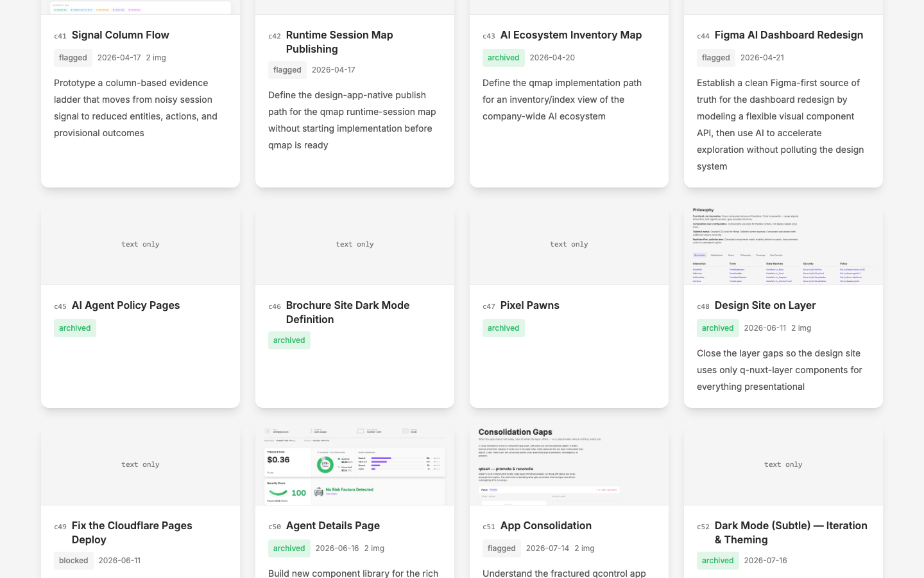Click archived badge on Agent Details Page

pyautogui.click(x=289, y=548)
